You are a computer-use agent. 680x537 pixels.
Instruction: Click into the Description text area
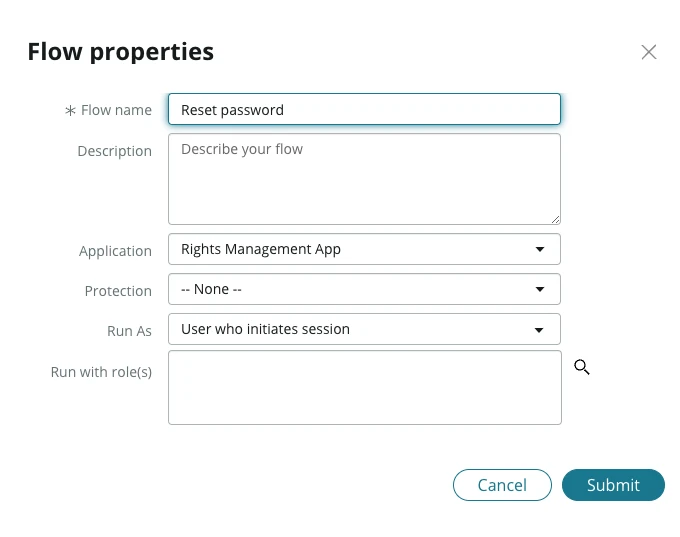(364, 179)
